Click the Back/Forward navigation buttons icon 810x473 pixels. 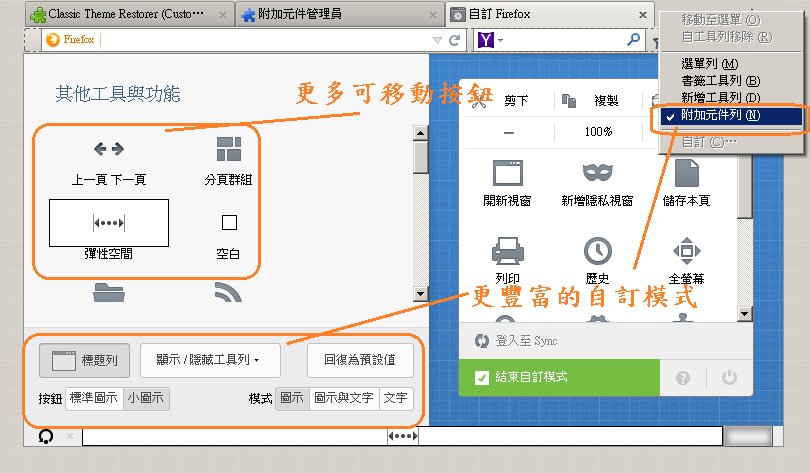[108, 149]
